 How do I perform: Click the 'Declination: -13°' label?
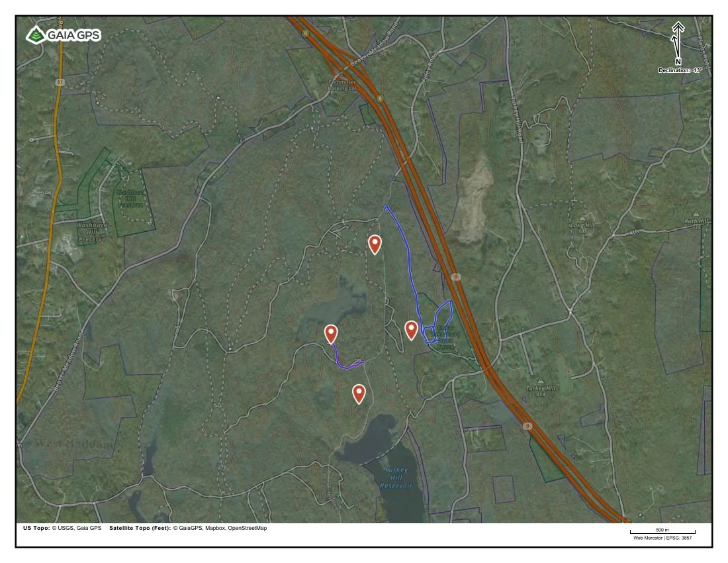coord(680,70)
